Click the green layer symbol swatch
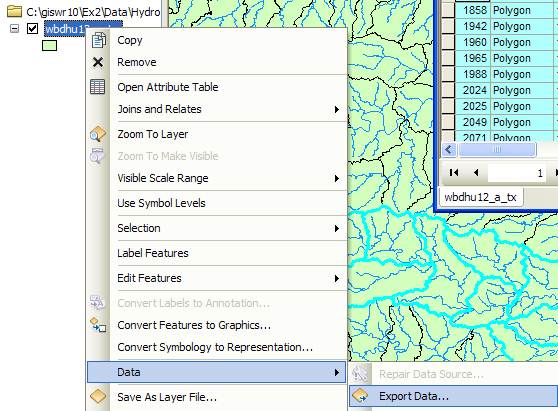 tap(49, 46)
